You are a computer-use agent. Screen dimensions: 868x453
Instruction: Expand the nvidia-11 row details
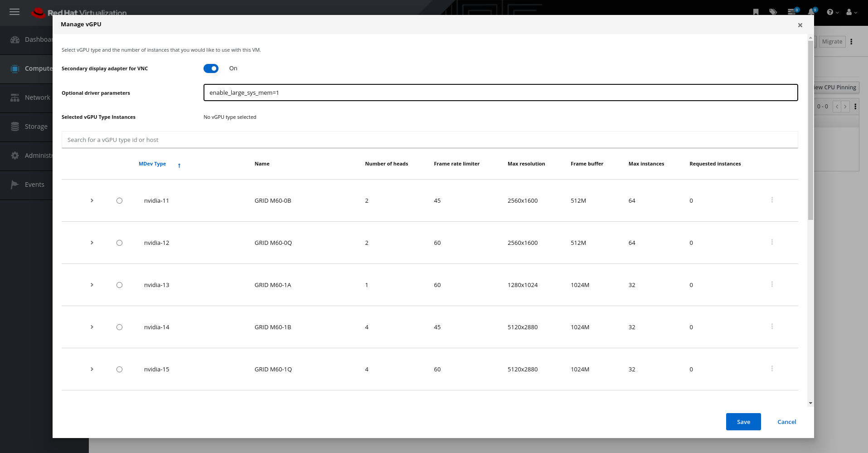pyautogui.click(x=92, y=200)
